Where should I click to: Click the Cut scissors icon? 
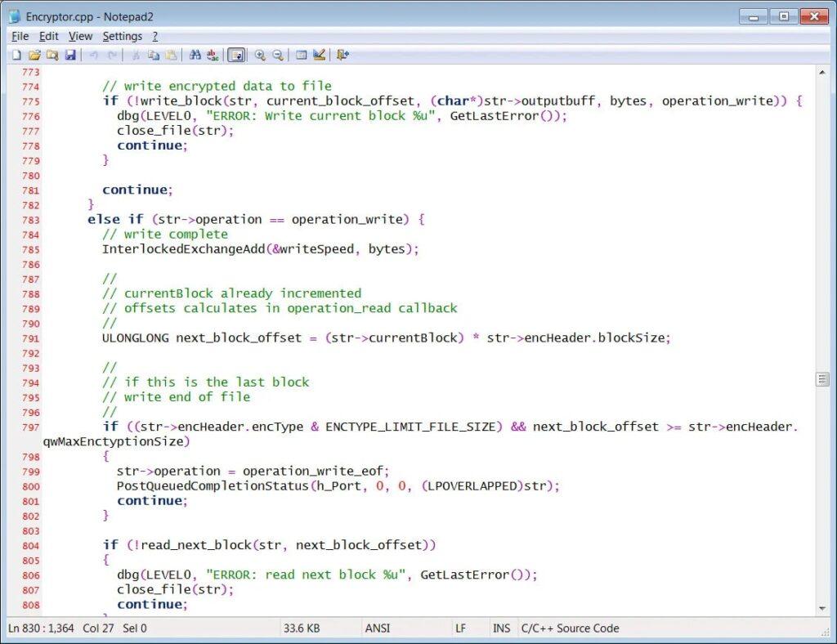pyautogui.click(x=136, y=55)
